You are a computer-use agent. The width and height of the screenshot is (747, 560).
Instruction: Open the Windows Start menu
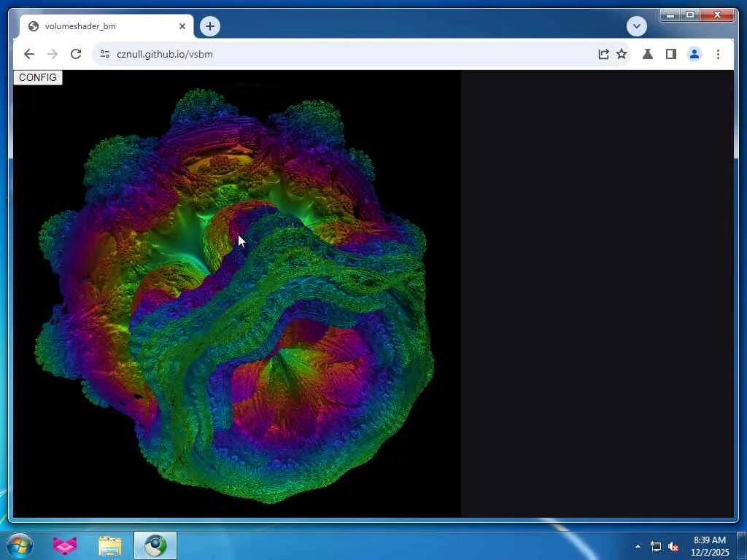pos(20,545)
